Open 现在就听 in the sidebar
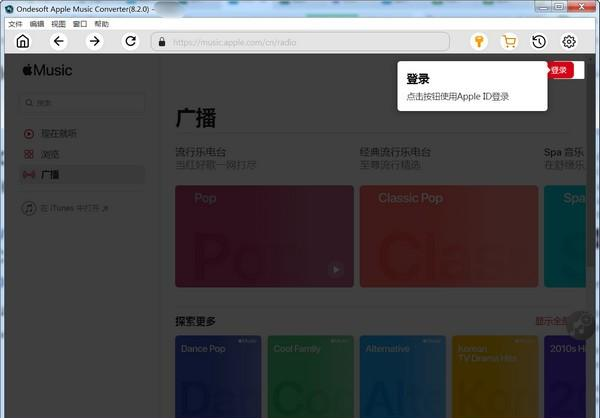Image resolution: width=600 pixels, height=418 pixels. coord(58,133)
